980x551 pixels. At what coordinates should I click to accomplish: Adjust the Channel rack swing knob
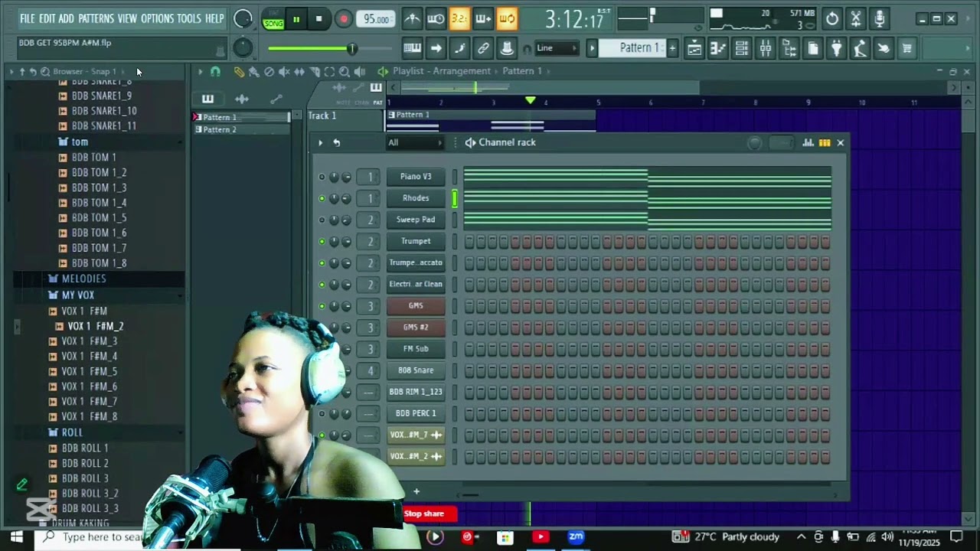[x=755, y=142]
